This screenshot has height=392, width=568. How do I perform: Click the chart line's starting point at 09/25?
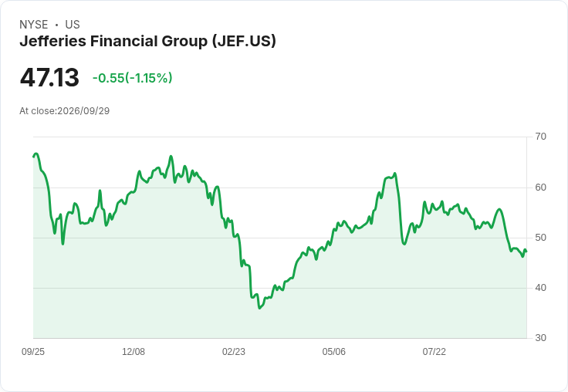pyautogui.click(x=34, y=157)
